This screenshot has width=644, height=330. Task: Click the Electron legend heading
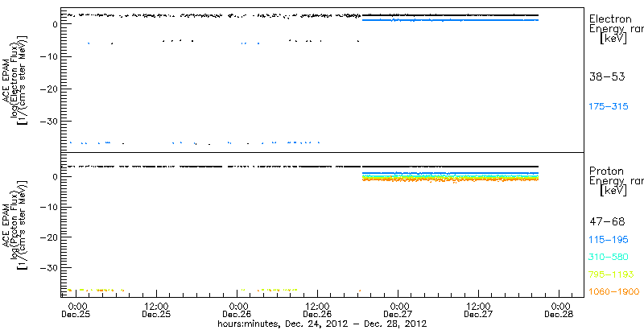point(610,19)
